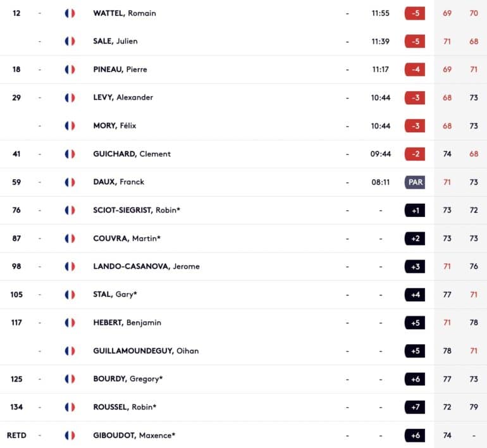Screen dimensions: 487x448
Task: Click the PAR score badge for Daux
Action: point(415,182)
